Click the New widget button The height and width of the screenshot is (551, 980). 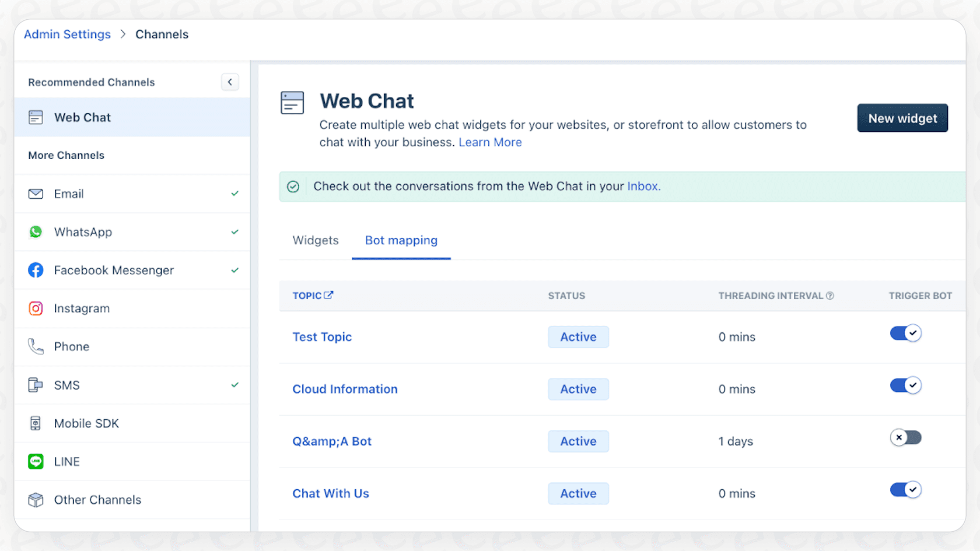[902, 118]
